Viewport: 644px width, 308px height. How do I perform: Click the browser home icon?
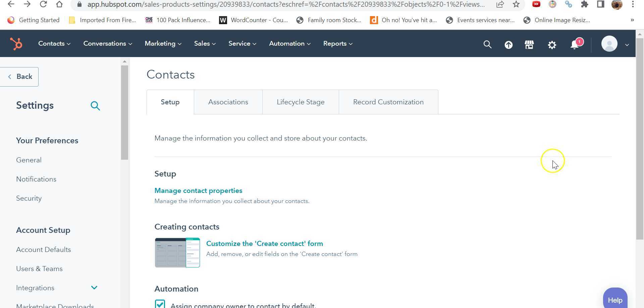(60, 5)
